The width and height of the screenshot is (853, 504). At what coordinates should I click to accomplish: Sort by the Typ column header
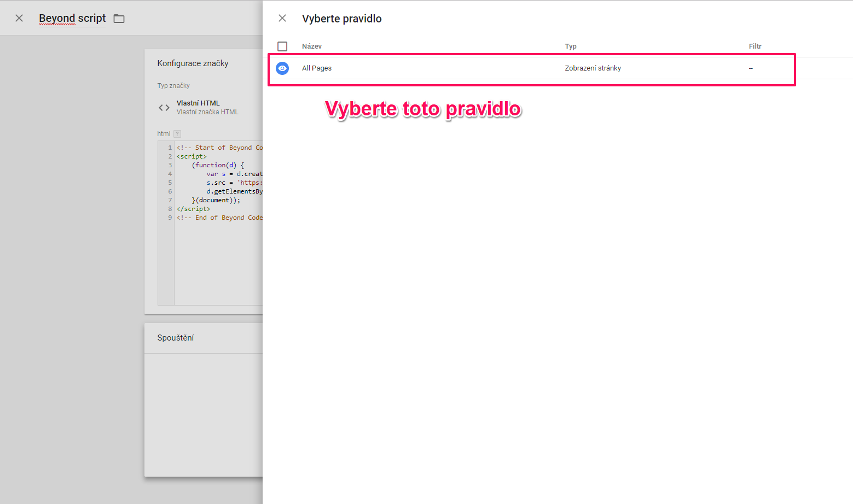tap(571, 46)
